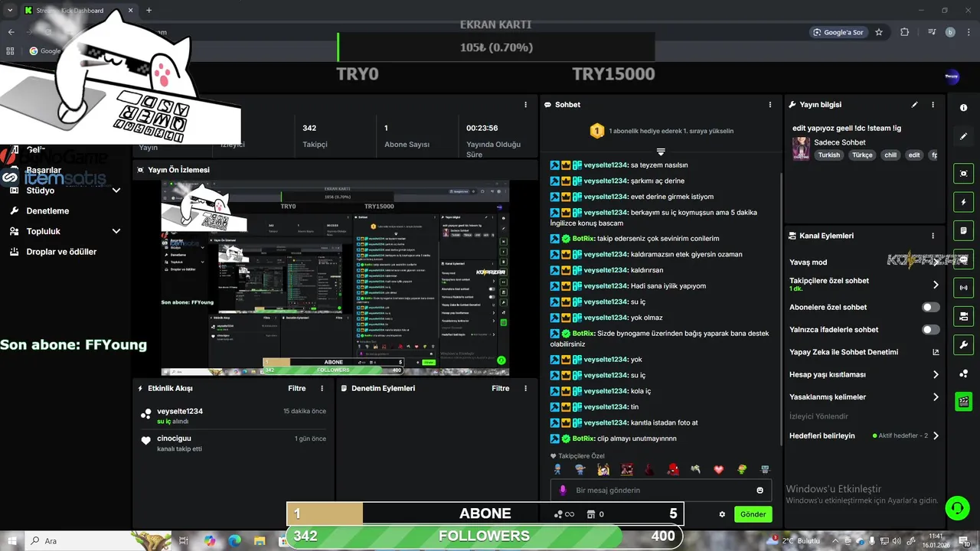Click the Sadece Sohbet category link
980x551 pixels.
(x=840, y=142)
